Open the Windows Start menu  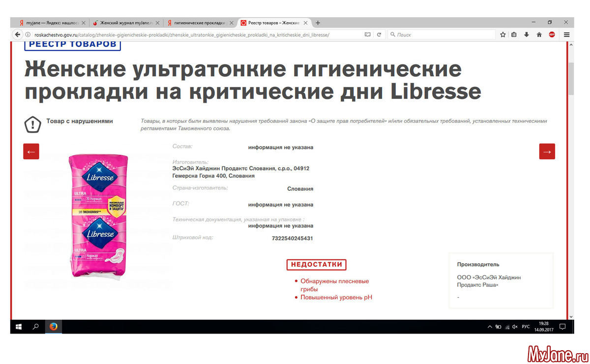(x=19, y=327)
